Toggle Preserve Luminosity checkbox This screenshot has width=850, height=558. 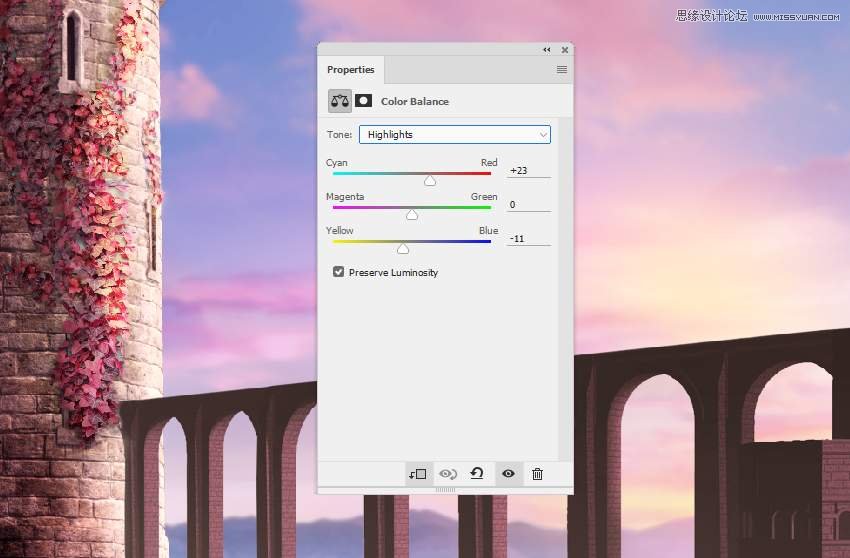click(338, 272)
